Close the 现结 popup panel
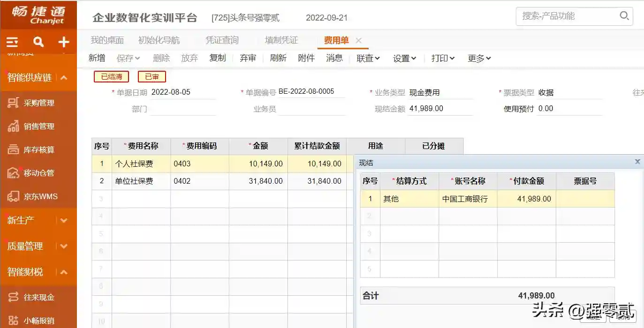This screenshot has width=644, height=328. pyautogui.click(x=637, y=162)
